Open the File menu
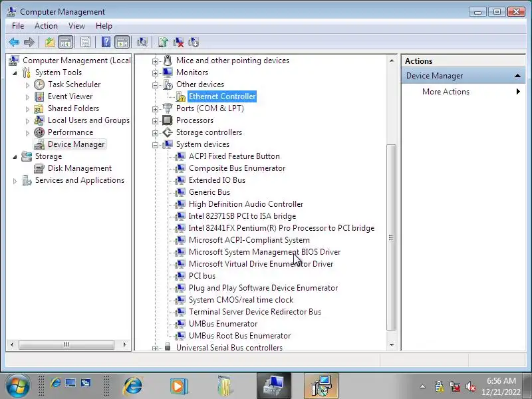 (x=18, y=26)
